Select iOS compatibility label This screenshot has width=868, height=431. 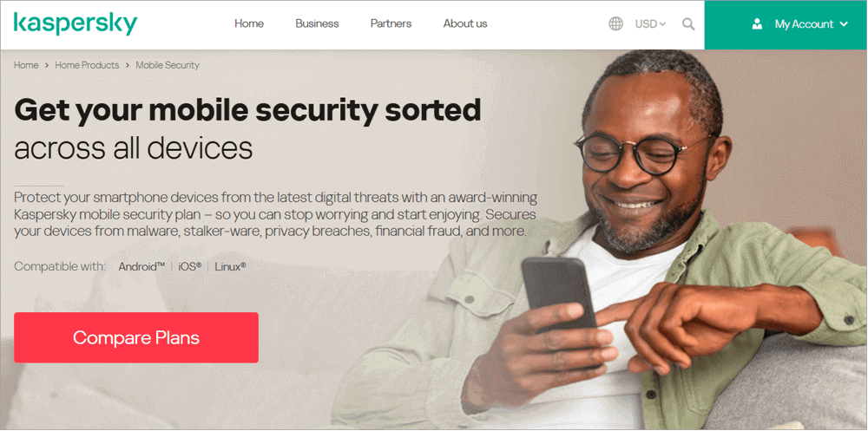click(x=189, y=266)
